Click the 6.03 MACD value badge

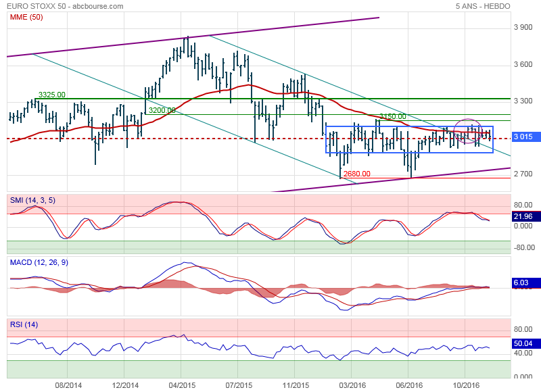(526, 283)
